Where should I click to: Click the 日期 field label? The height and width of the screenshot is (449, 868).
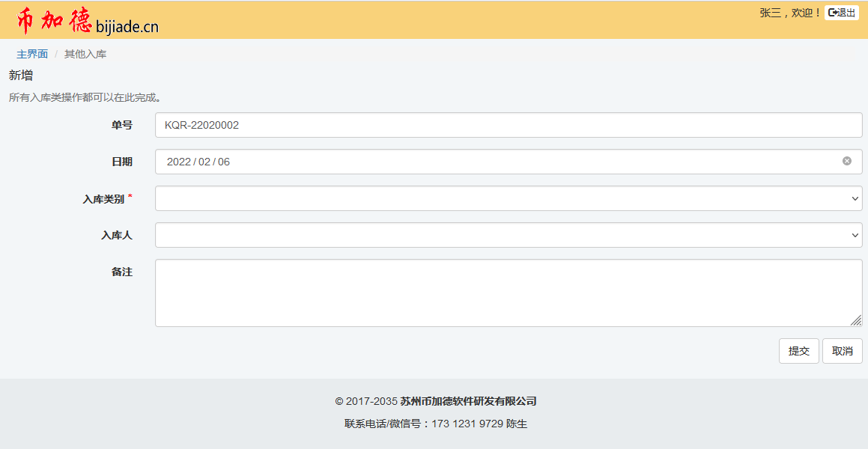pyautogui.click(x=121, y=162)
